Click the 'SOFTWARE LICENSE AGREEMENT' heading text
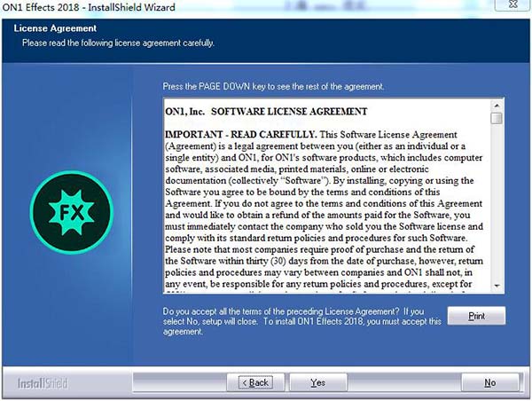This screenshot has width=532, height=401. (289, 112)
